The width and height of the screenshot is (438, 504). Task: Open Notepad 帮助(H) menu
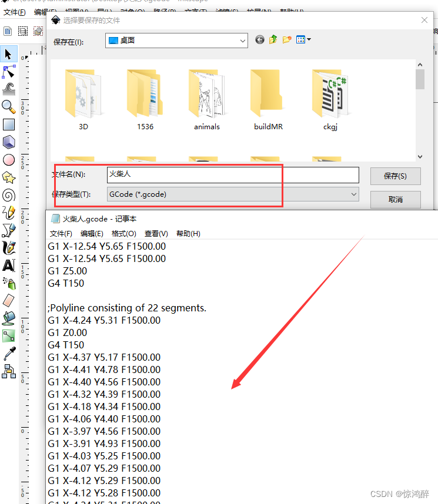[x=188, y=234]
